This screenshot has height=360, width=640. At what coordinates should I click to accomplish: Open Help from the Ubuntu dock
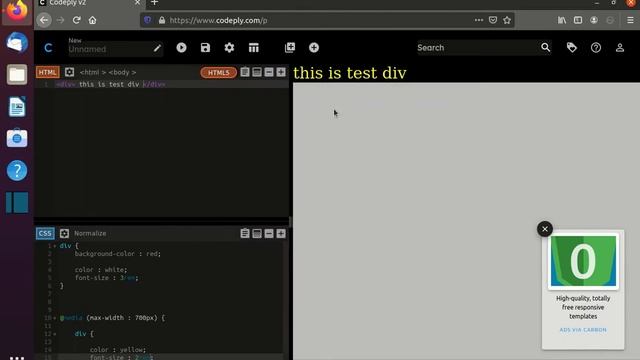tap(17, 171)
